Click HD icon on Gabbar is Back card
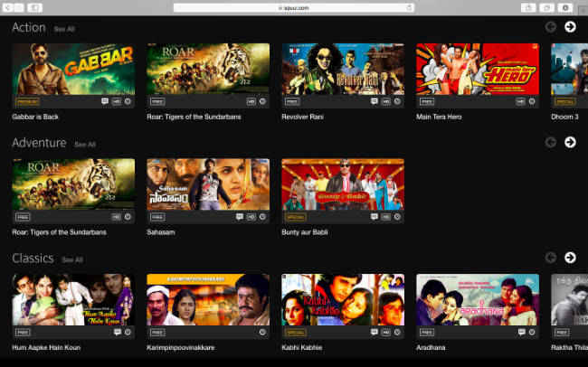This screenshot has width=588, height=367. 117,101
